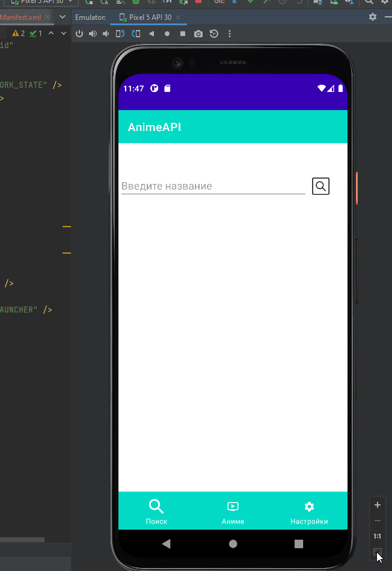
Task: Tap the search button beside the input field
Action: click(x=320, y=186)
